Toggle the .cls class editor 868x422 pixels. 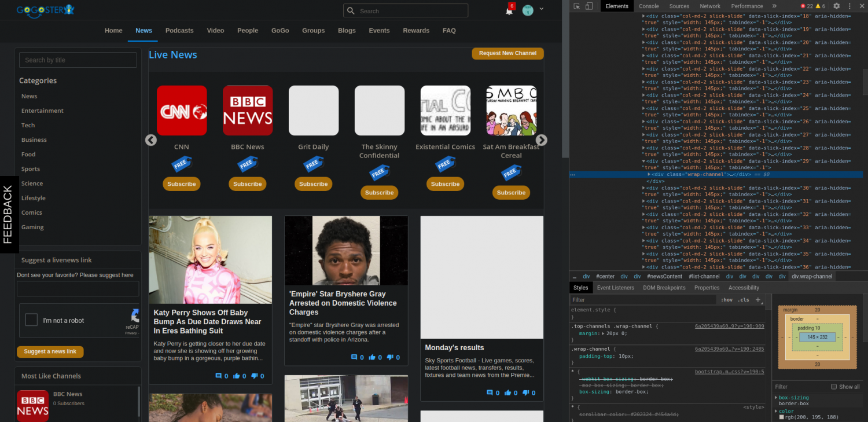pyautogui.click(x=744, y=300)
